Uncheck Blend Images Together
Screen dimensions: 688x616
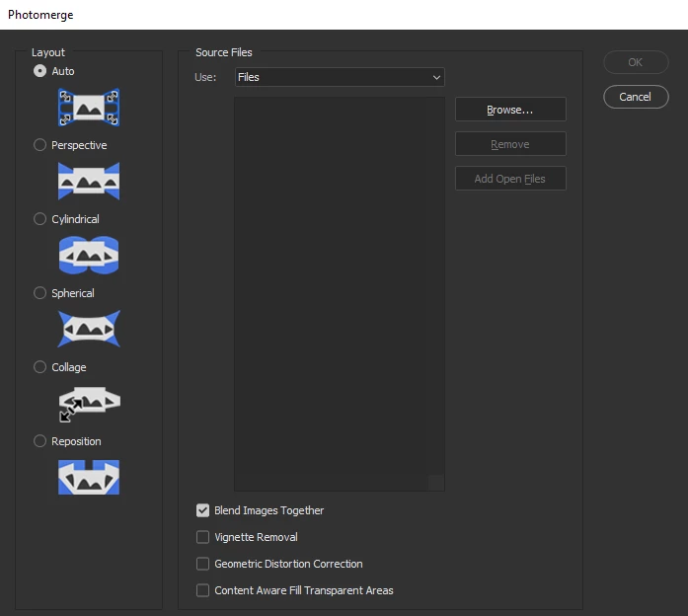(x=202, y=510)
